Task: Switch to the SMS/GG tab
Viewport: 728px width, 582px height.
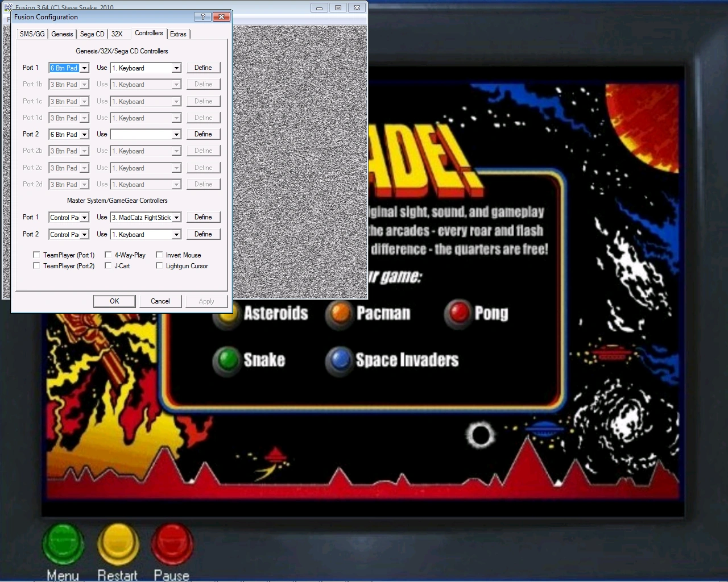Action: 32,34
